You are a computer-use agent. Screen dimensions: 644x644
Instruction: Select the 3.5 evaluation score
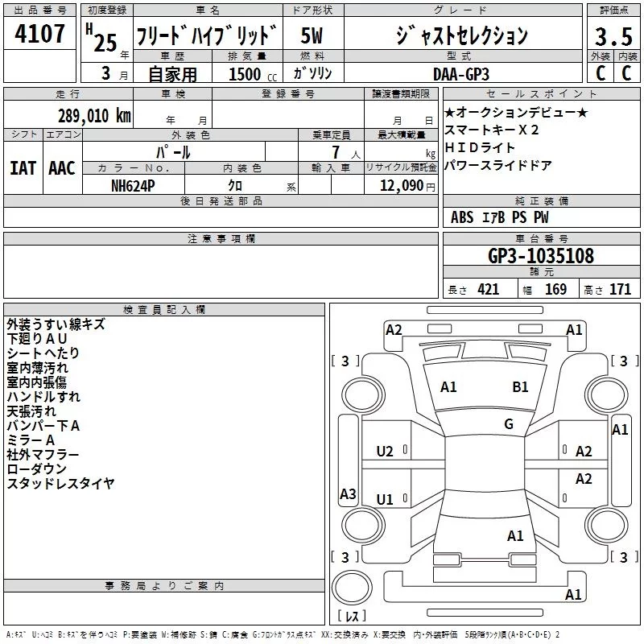pyautogui.click(x=613, y=37)
